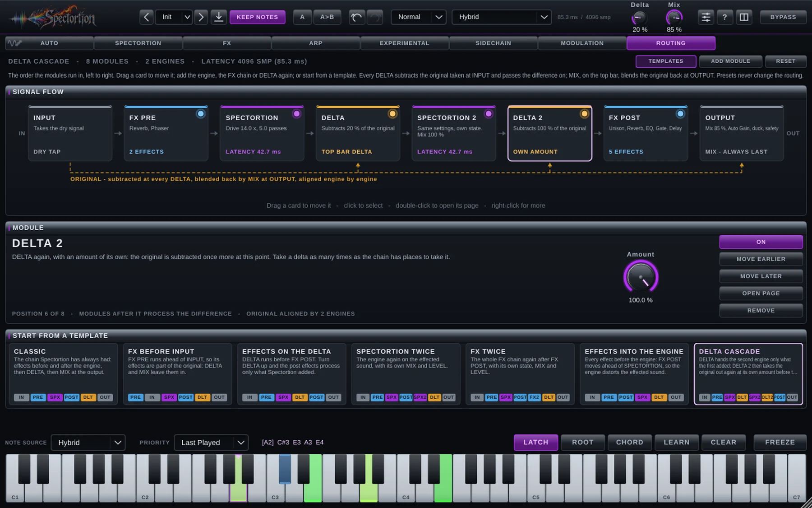Click the Amount knob for DELTA 2
Viewport: 812px width, 508px height.
point(641,277)
